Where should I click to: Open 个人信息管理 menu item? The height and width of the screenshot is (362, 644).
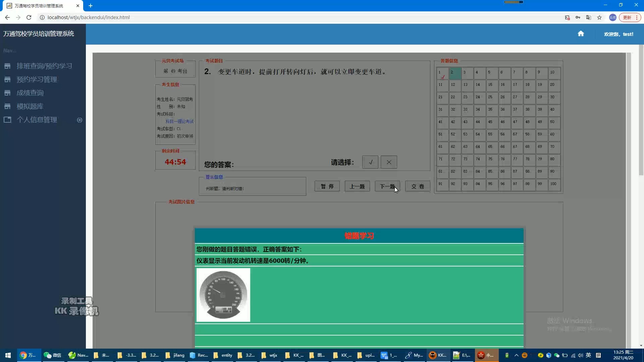(x=37, y=120)
